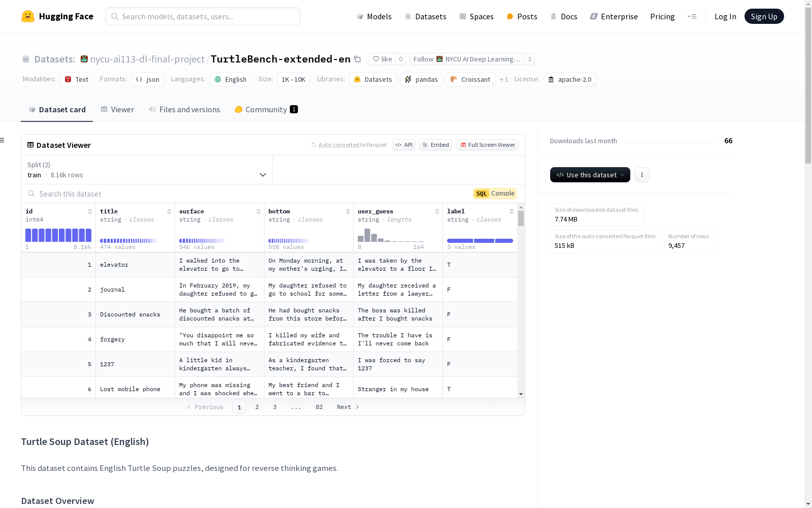Select the Datasets library tag
812x508 pixels.
click(x=373, y=79)
